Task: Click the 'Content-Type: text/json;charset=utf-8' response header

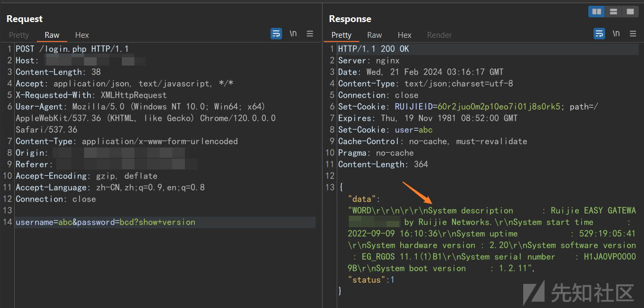Action: [x=425, y=83]
